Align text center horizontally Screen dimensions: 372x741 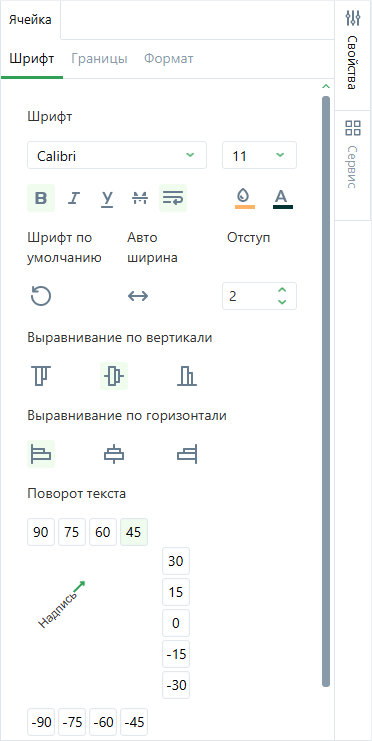click(x=114, y=454)
